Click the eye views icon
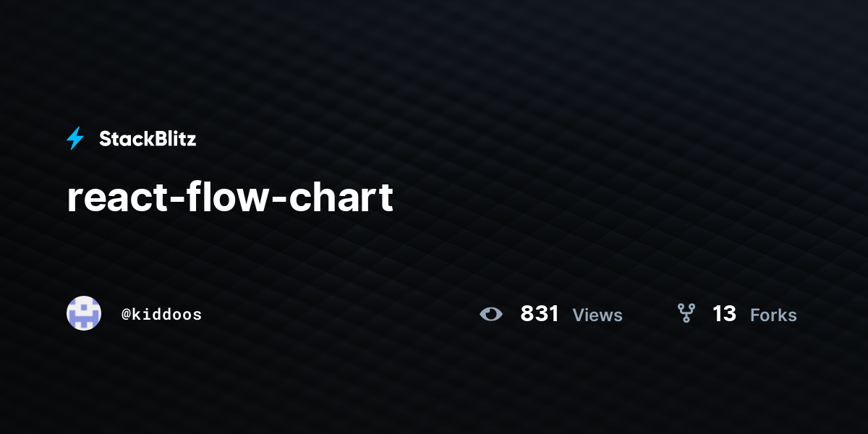Screen dimensions: 868x434 click(x=490, y=314)
